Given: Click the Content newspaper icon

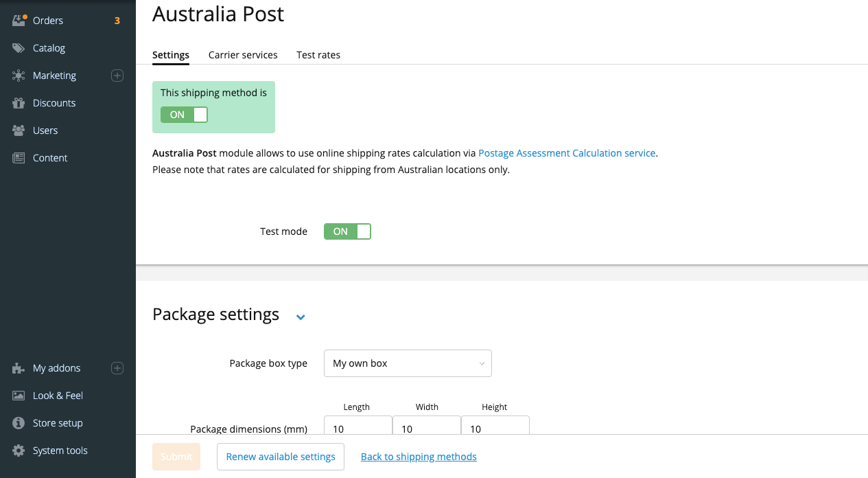Looking at the screenshot, I should pos(19,158).
